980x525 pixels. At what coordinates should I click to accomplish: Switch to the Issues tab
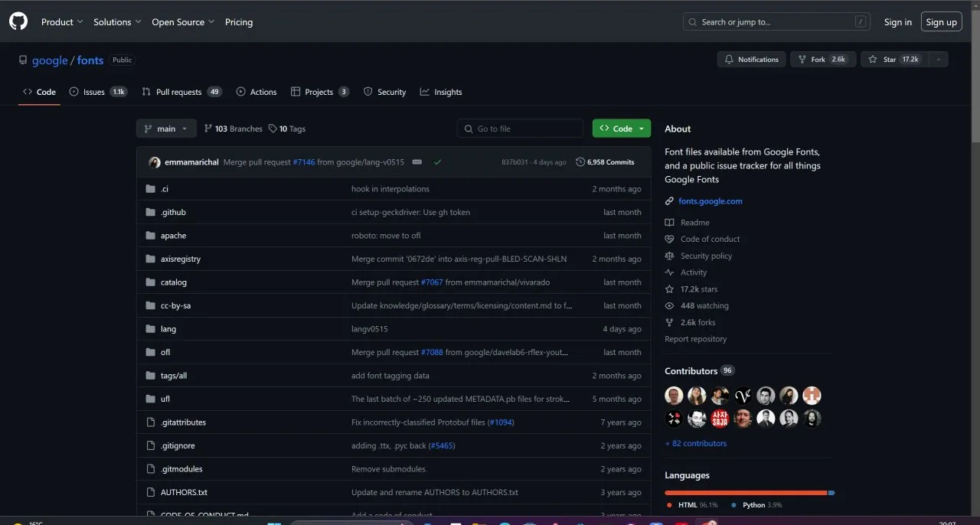(98, 92)
